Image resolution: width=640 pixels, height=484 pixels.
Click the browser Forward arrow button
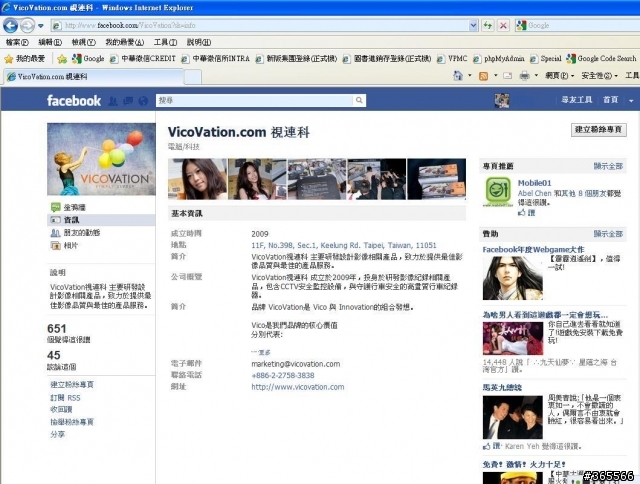tap(27, 26)
